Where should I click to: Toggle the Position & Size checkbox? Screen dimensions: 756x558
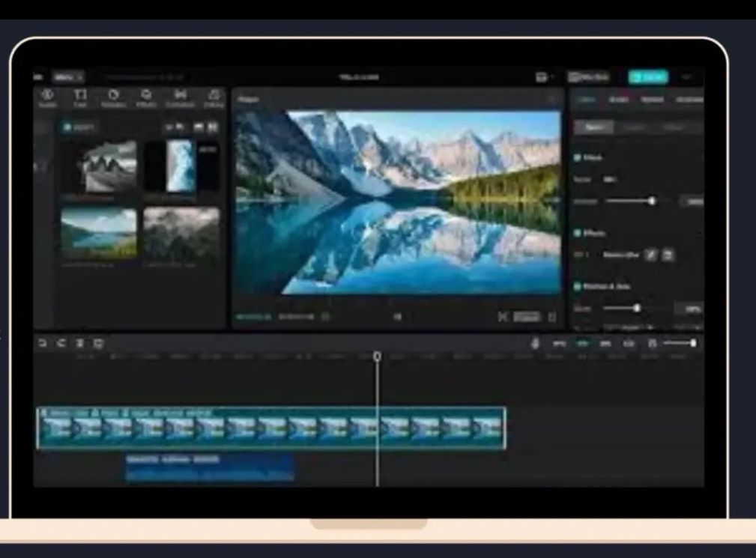[x=578, y=286]
